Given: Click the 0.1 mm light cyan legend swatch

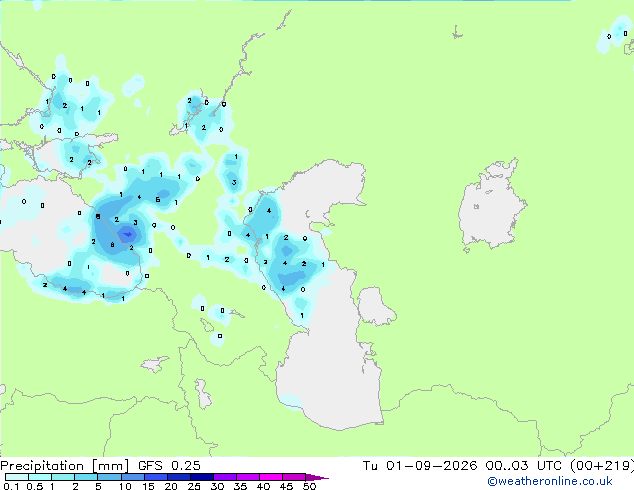Looking at the screenshot, I should 17,477.
